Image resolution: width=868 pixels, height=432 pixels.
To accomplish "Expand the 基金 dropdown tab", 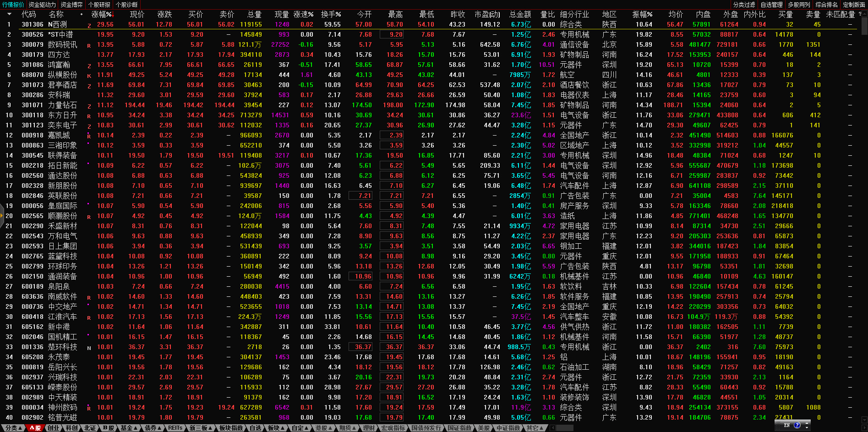I will (128, 428).
